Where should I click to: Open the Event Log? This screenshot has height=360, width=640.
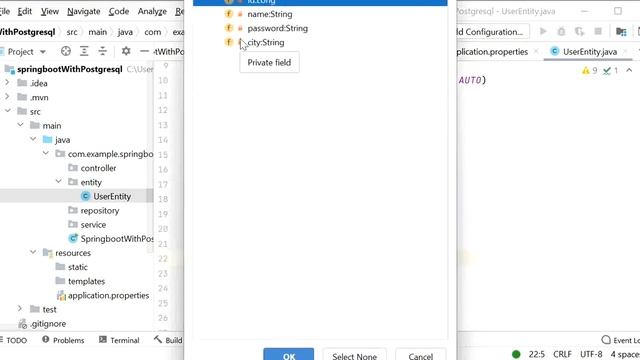[620, 340]
